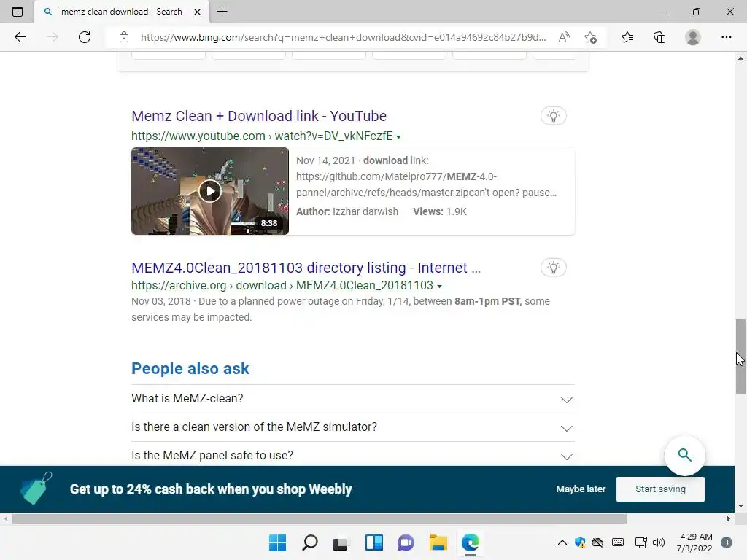Open Windows taskbar search
The height and width of the screenshot is (560, 747).
(309, 542)
